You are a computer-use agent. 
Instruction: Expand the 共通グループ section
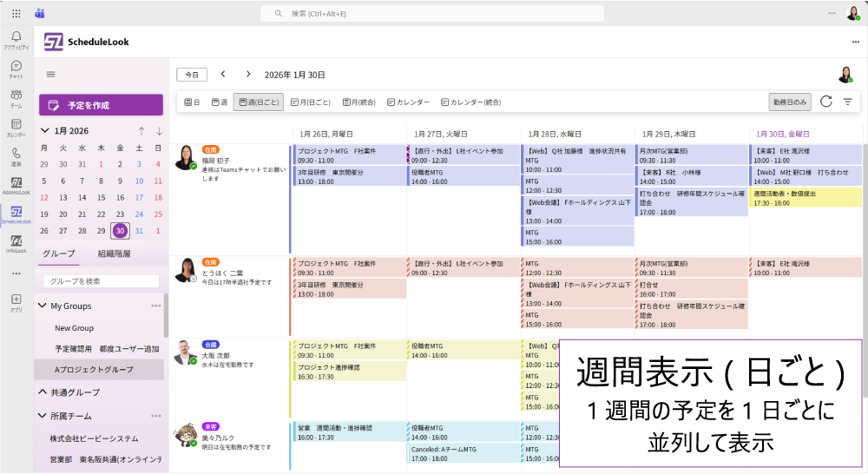pos(41,392)
